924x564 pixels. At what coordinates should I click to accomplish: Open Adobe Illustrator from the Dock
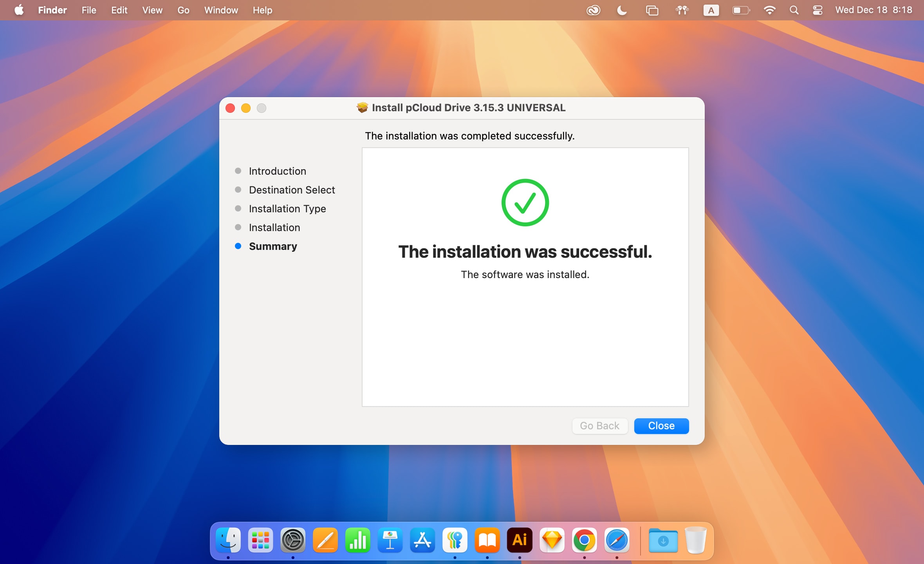pyautogui.click(x=520, y=540)
